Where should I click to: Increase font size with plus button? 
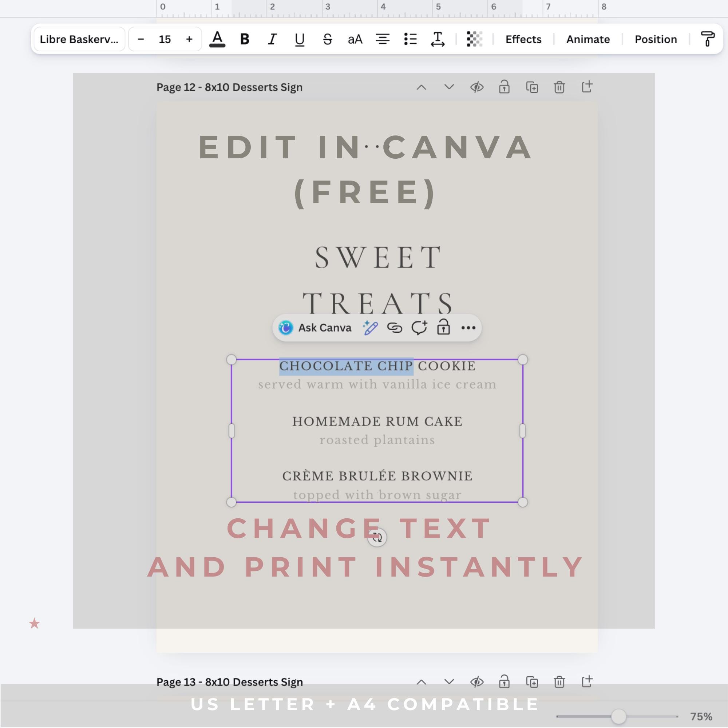[x=189, y=39]
